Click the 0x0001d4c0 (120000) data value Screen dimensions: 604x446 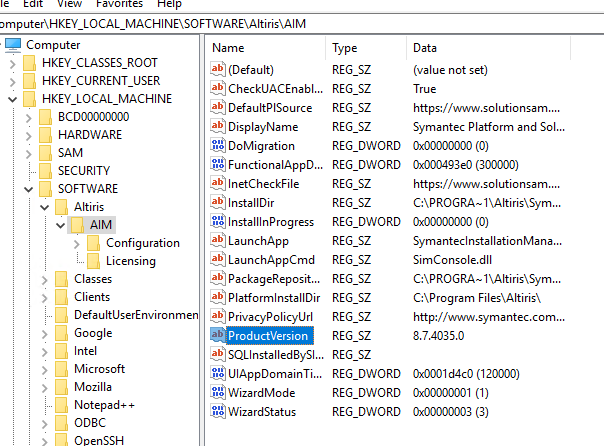pos(466,374)
